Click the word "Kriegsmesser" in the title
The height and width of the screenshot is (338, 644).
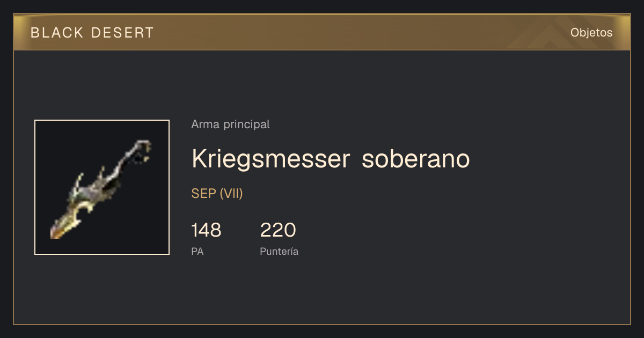tap(271, 159)
